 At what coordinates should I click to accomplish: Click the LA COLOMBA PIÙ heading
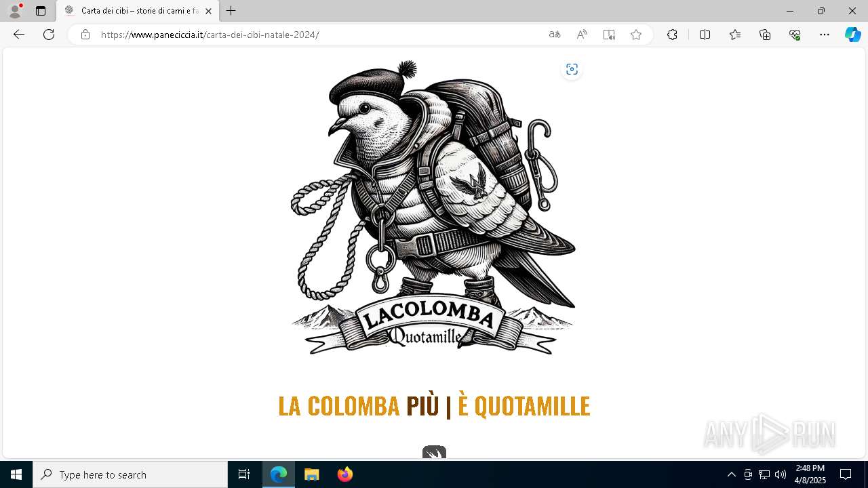pyautogui.click(x=358, y=405)
